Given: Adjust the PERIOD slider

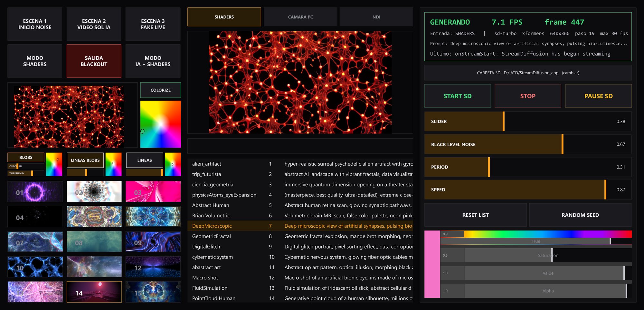Looking at the screenshot, I should 528,167.
